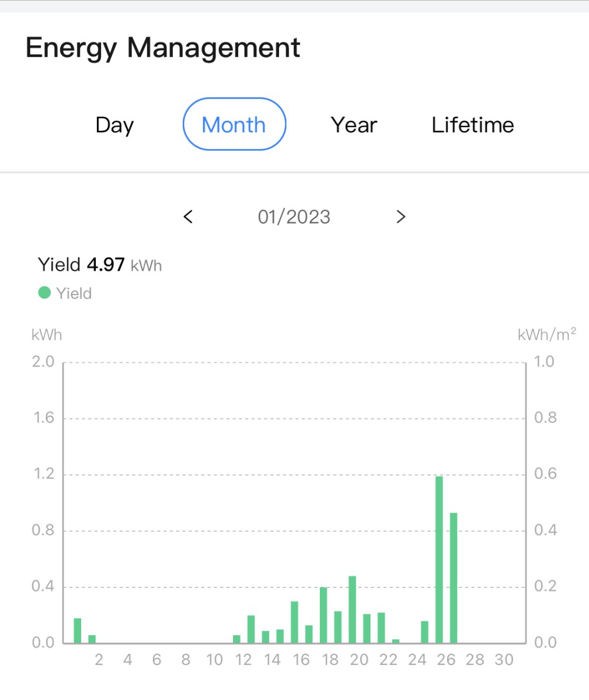Switch to the Day tab
589x700 pixels.
[114, 125]
